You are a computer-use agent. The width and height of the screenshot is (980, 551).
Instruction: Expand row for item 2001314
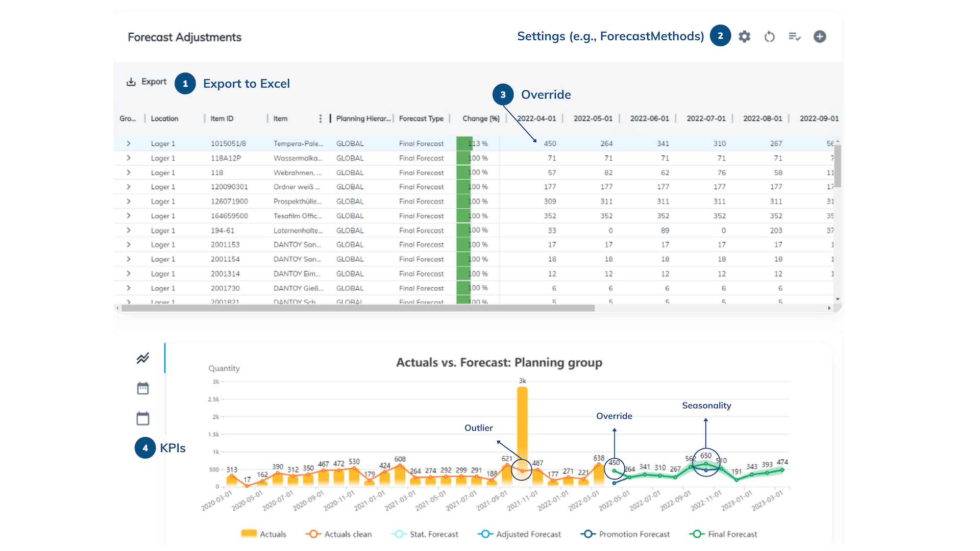tap(129, 273)
